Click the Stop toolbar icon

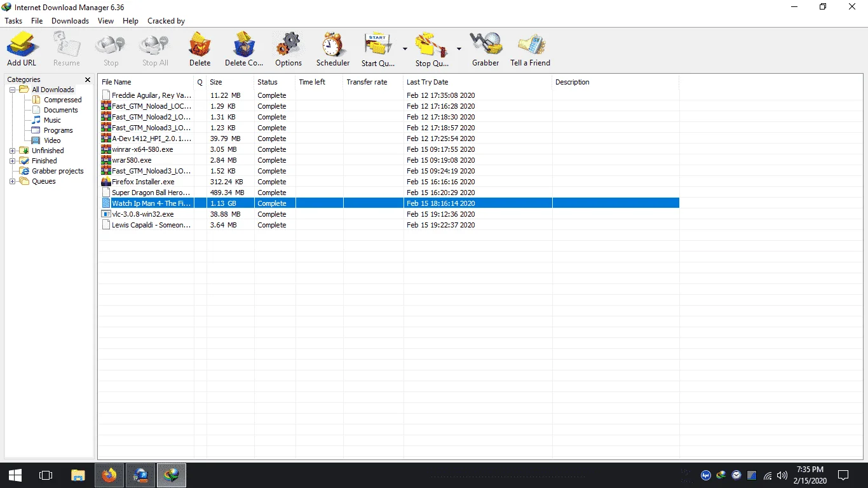click(x=111, y=44)
